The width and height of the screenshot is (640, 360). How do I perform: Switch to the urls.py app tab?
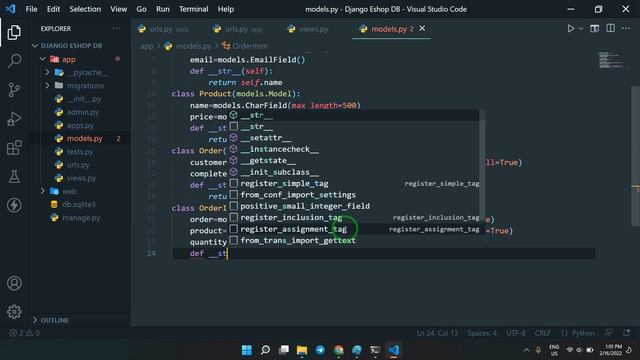pos(239,29)
